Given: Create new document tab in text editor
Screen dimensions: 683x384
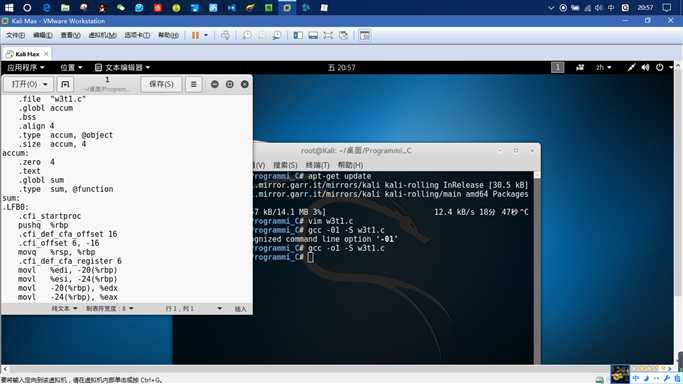Looking at the screenshot, I should tap(65, 84).
